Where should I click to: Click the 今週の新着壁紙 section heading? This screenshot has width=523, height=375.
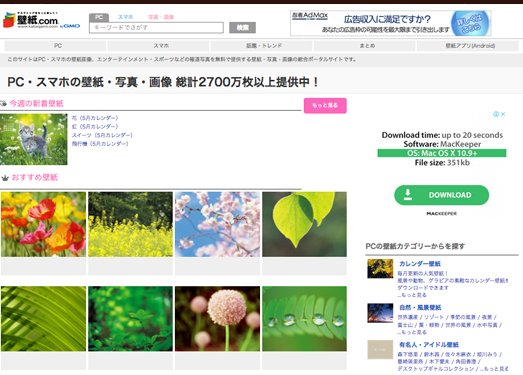(x=37, y=103)
